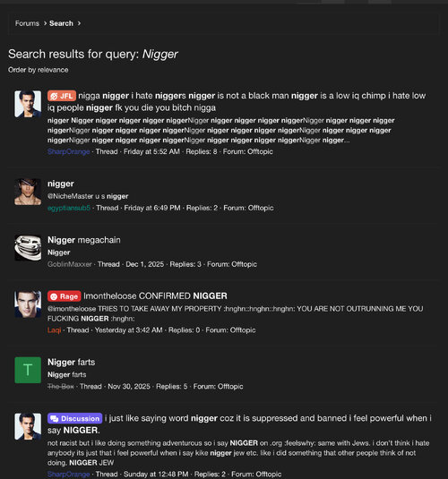This screenshot has width=448, height=479.
Task: Open the Search breadcrumb item
Action: click(x=61, y=23)
